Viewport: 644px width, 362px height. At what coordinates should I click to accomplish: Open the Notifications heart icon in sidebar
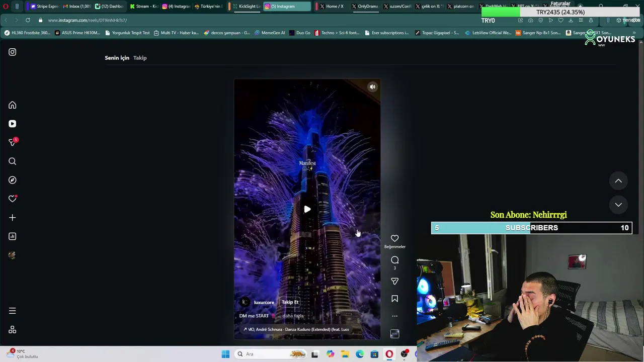pyautogui.click(x=13, y=199)
